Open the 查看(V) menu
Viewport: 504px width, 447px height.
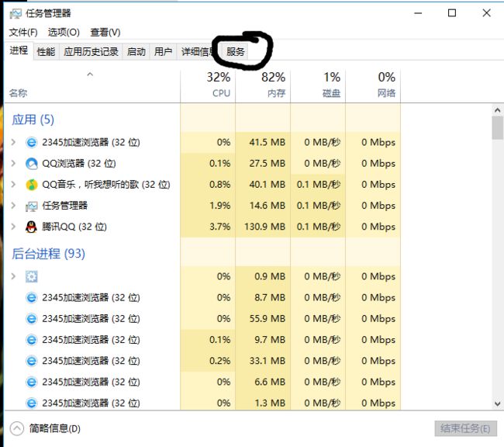pyautogui.click(x=105, y=32)
